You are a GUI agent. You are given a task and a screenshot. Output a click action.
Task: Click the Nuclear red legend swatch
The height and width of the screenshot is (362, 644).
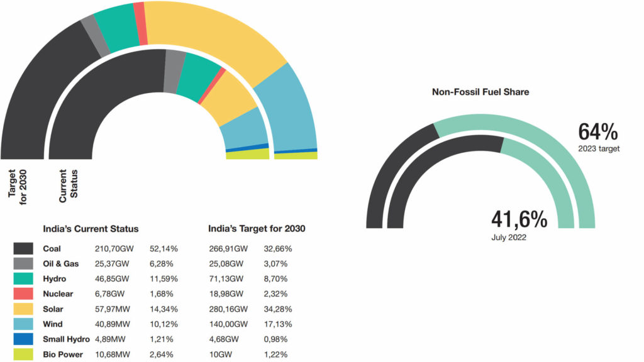[x=23, y=293]
